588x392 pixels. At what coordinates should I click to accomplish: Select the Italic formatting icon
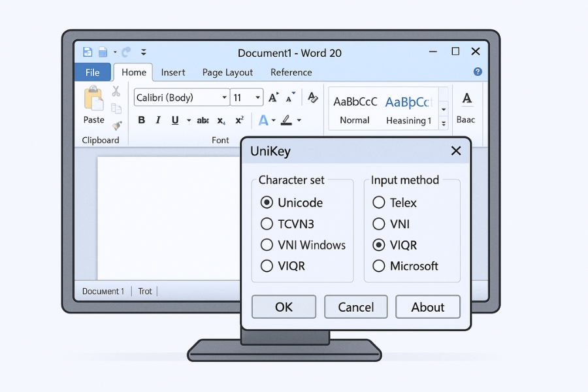tap(157, 120)
